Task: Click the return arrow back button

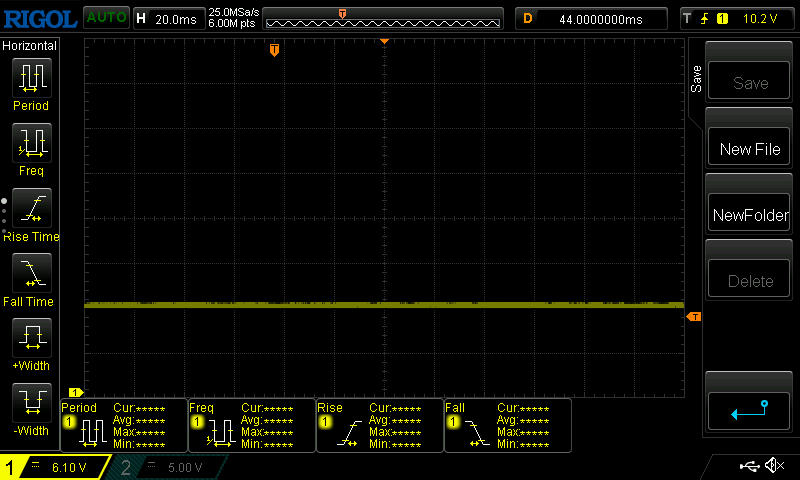Action: (x=749, y=408)
